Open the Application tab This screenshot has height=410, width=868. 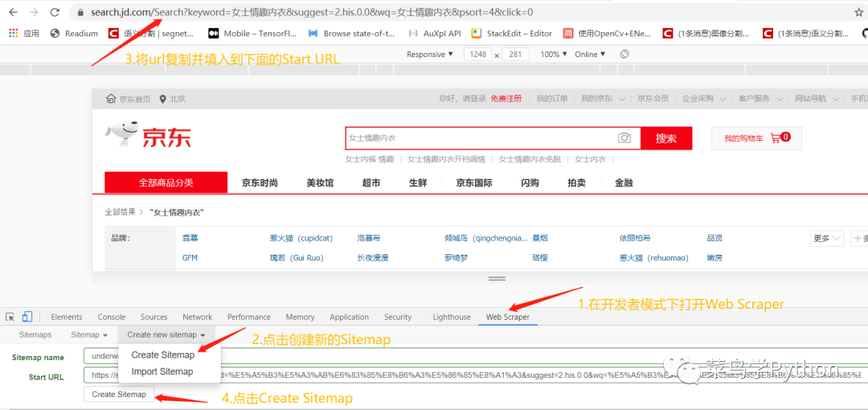point(350,317)
